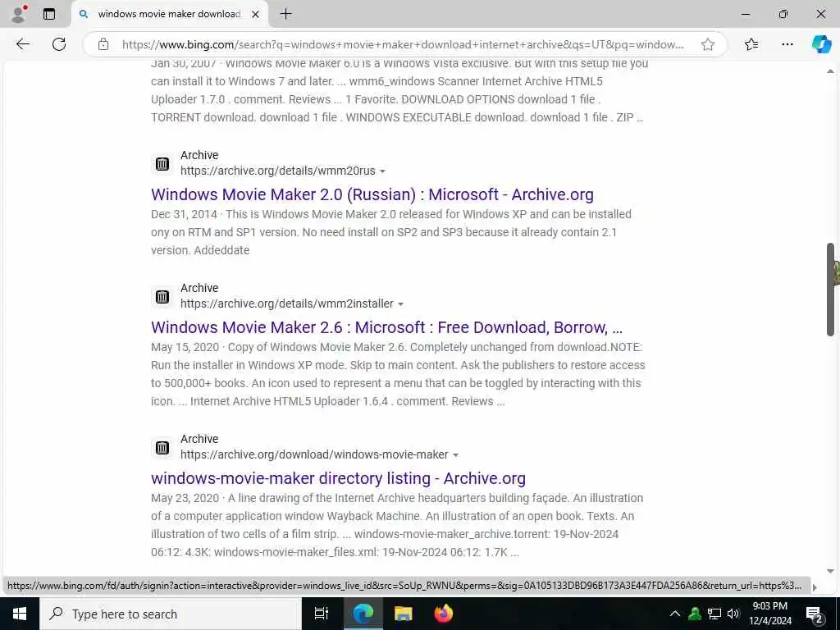Expand dropdown next to archive.org/details/wmm2installer
The width and height of the screenshot is (840, 630).
(400, 304)
